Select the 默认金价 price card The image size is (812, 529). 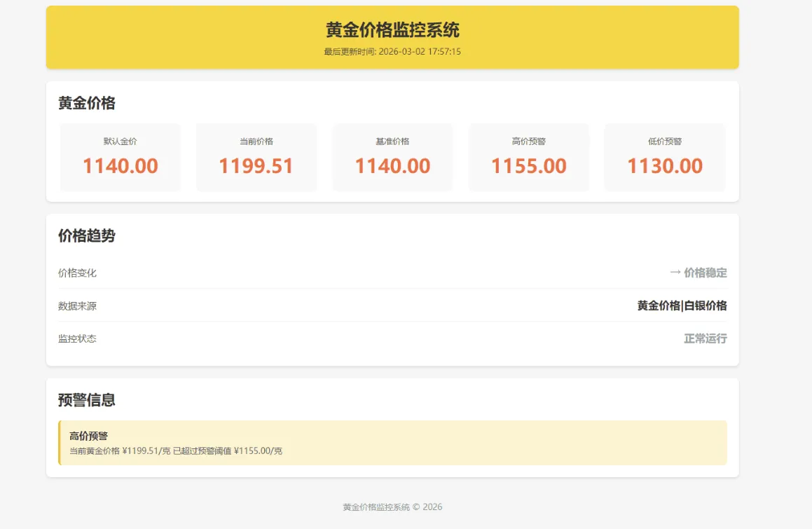[120, 156]
